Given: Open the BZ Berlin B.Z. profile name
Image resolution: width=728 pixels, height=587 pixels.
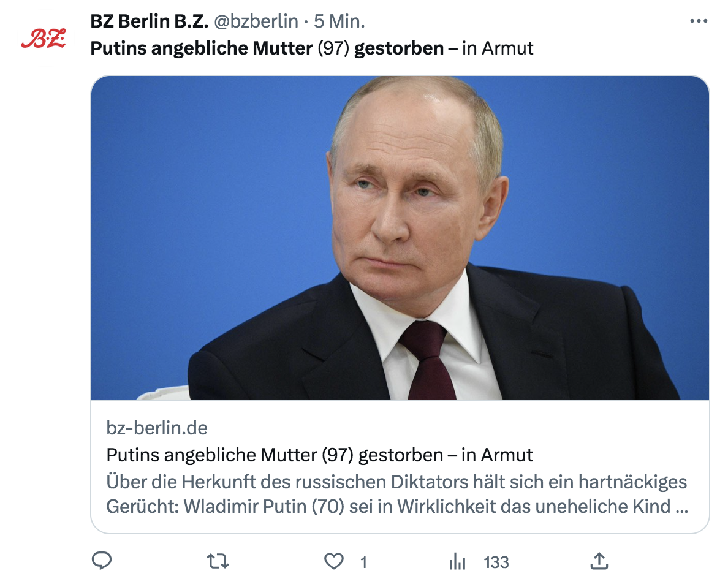Looking at the screenshot, I should [150, 21].
